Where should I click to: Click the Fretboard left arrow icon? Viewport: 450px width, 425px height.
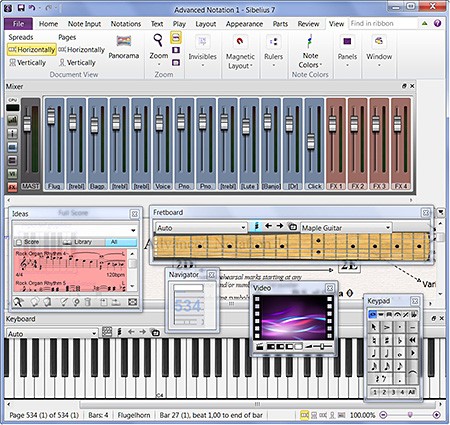[268, 226]
